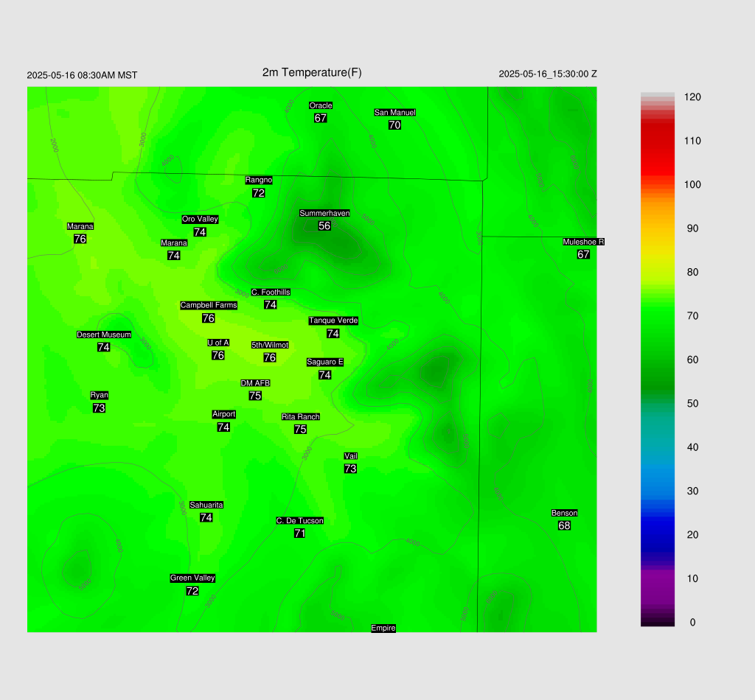755x700 pixels.
Task: Click the 67 reading under Muleshoe R
Action: pyautogui.click(x=583, y=254)
